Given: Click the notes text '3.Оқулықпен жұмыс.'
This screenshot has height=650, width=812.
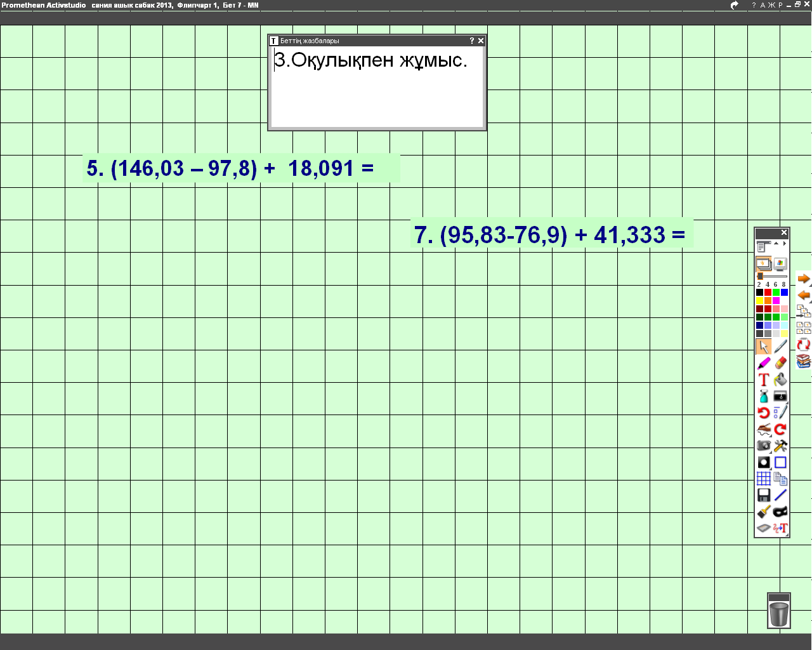Looking at the screenshot, I should [370, 60].
